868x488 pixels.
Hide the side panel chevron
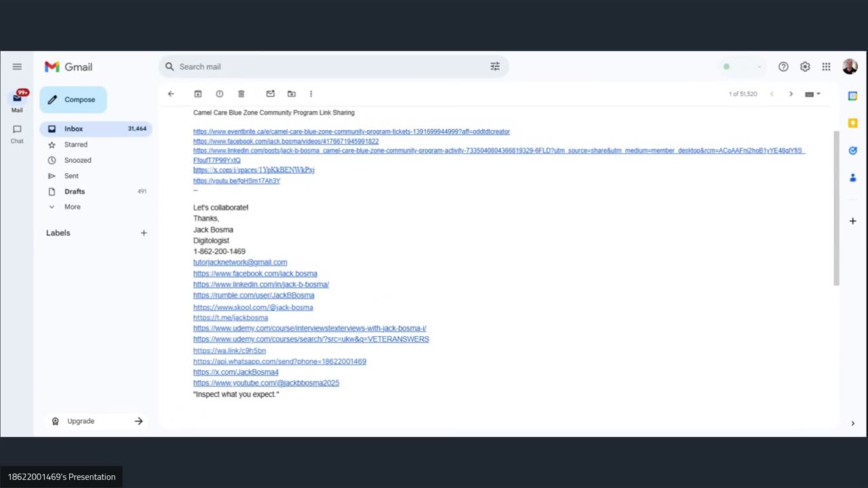[x=853, y=423]
